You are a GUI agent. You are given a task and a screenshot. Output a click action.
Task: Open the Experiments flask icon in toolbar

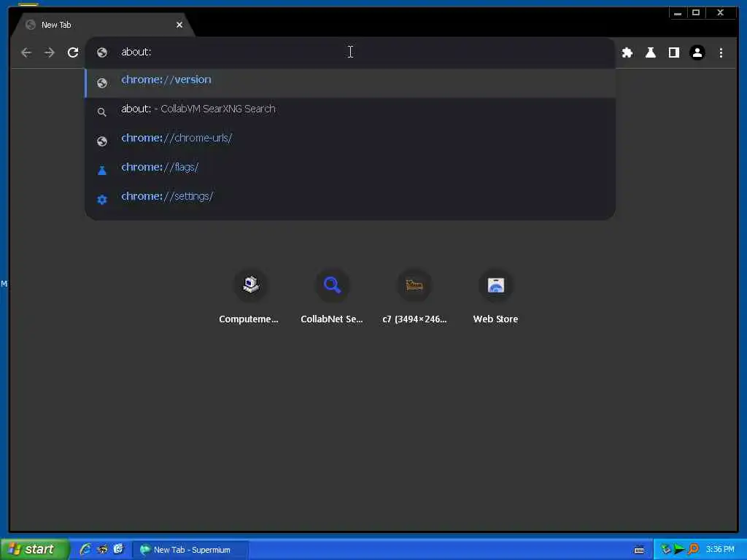pyautogui.click(x=650, y=52)
